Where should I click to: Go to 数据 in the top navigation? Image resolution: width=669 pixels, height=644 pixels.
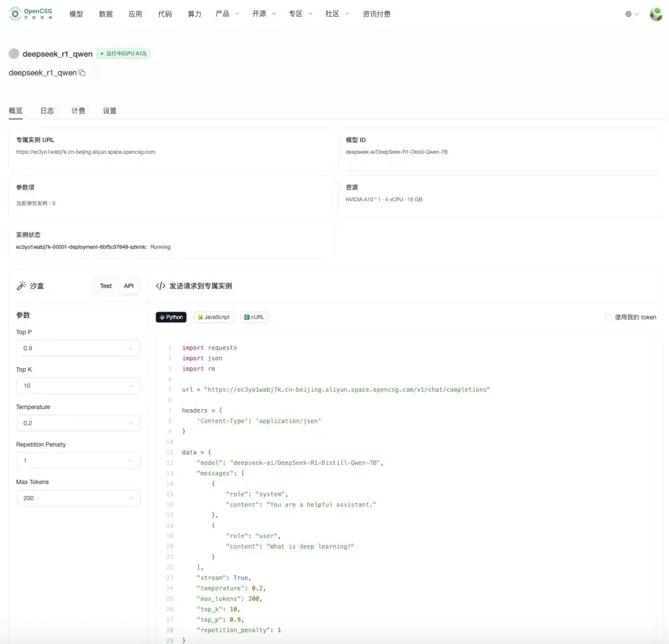(106, 14)
